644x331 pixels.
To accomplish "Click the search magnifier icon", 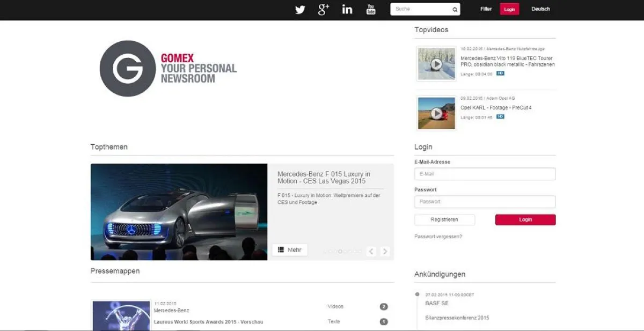I will tap(455, 10).
